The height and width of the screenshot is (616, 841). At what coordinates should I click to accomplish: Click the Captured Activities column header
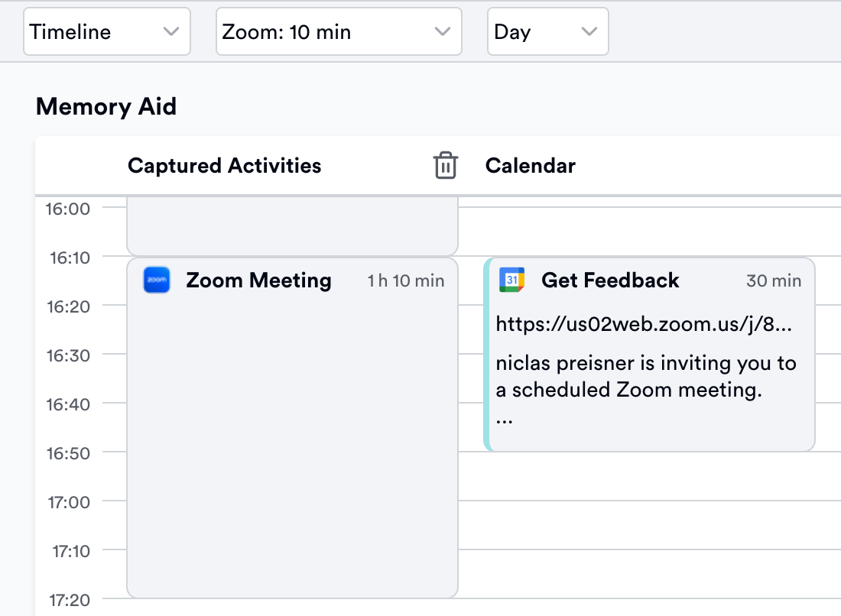(x=224, y=165)
